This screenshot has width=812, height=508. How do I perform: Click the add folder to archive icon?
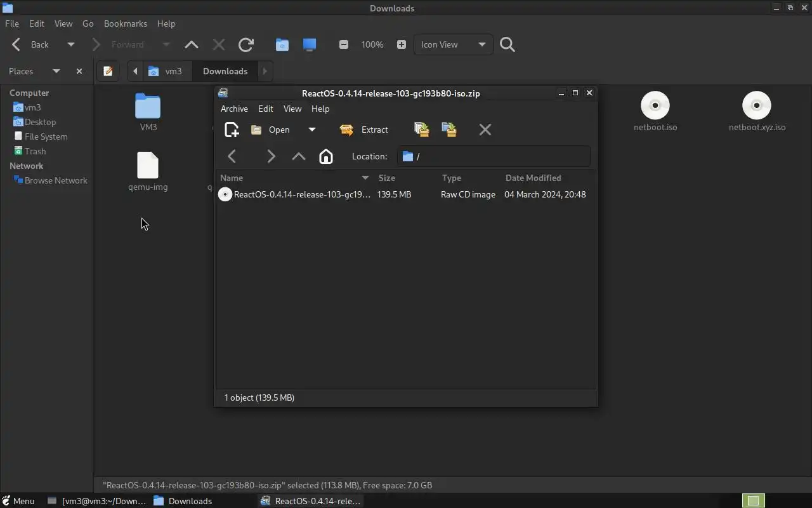[449, 130]
